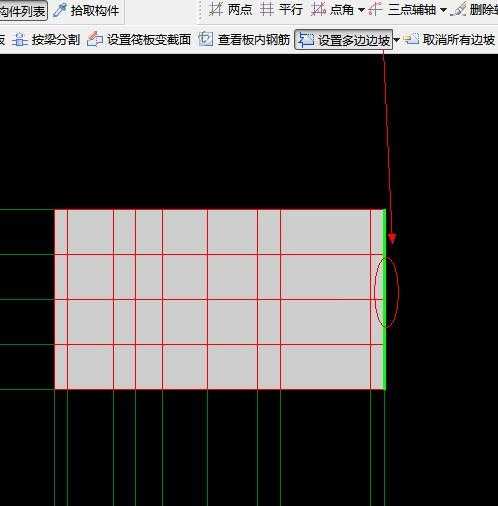
Task: Click the 构件列表 button
Action: point(23,11)
